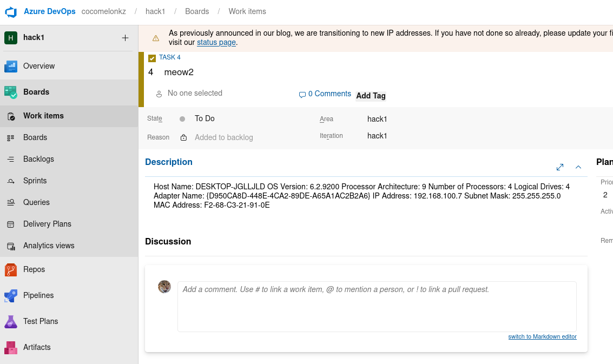
Task: Open Artifacts package icon
Action: pos(11,347)
